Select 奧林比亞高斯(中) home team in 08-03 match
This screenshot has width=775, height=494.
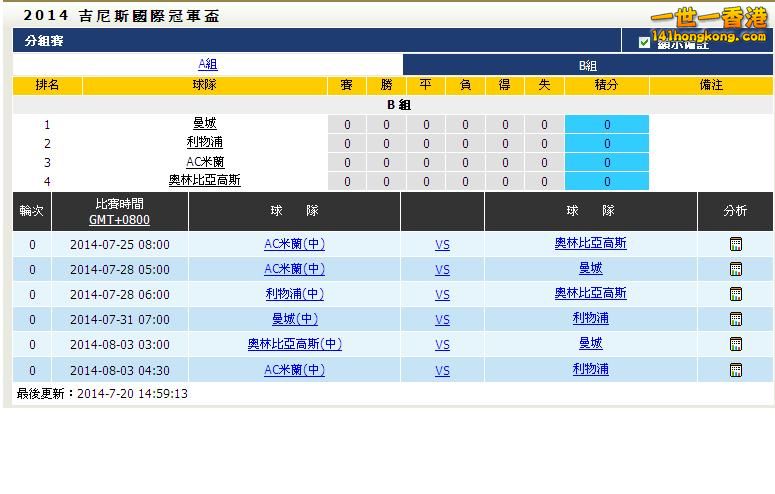(294, 344)
